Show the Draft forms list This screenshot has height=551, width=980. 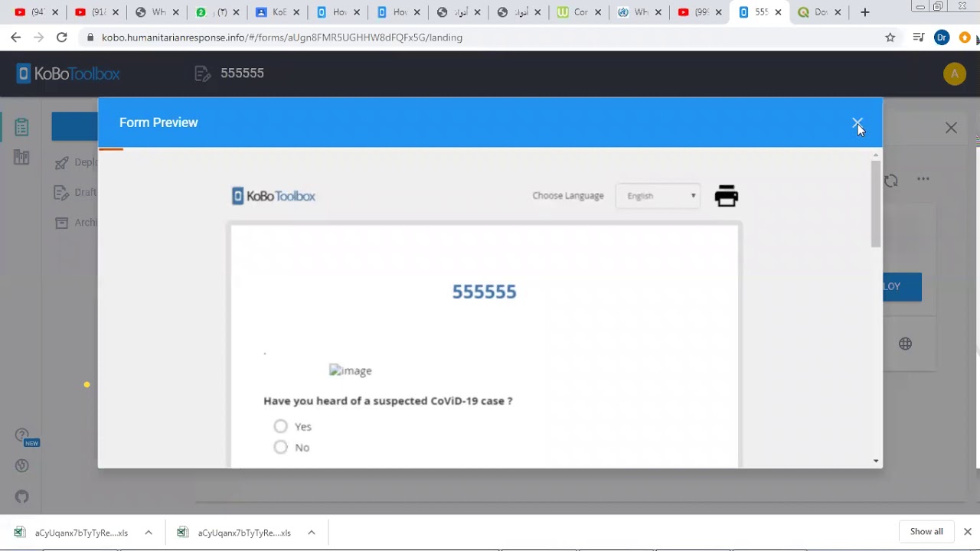(75, 192)
